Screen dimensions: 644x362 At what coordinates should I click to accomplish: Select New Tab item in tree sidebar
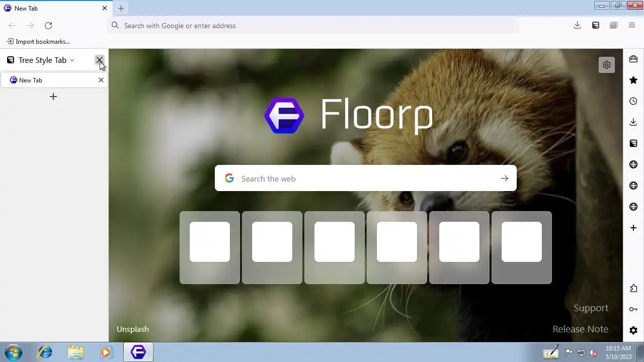point(54,80)
